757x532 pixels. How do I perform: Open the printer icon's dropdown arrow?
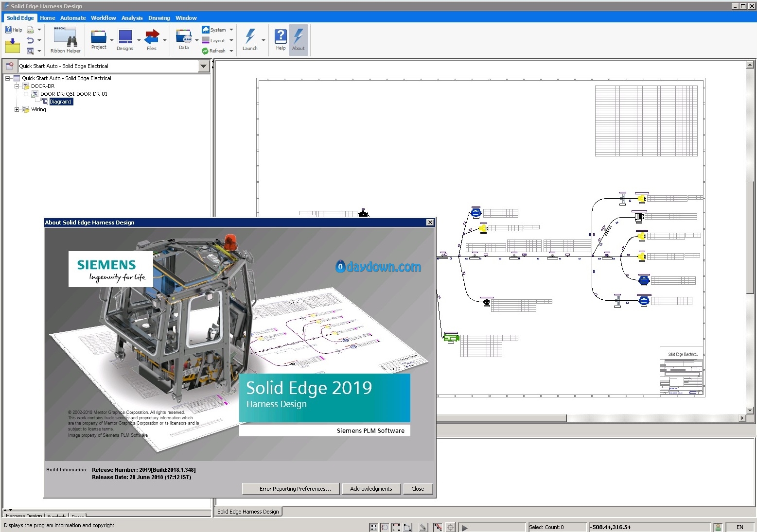coord(39,30)
